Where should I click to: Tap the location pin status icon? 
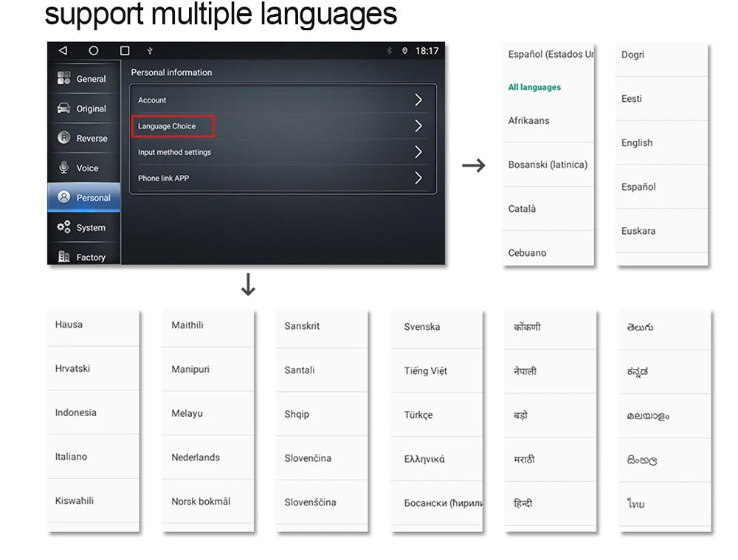(404, 51)
